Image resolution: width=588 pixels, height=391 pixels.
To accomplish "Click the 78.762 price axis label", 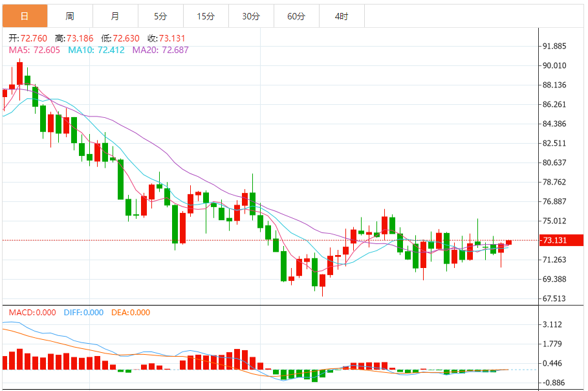I will click(554, 182).
